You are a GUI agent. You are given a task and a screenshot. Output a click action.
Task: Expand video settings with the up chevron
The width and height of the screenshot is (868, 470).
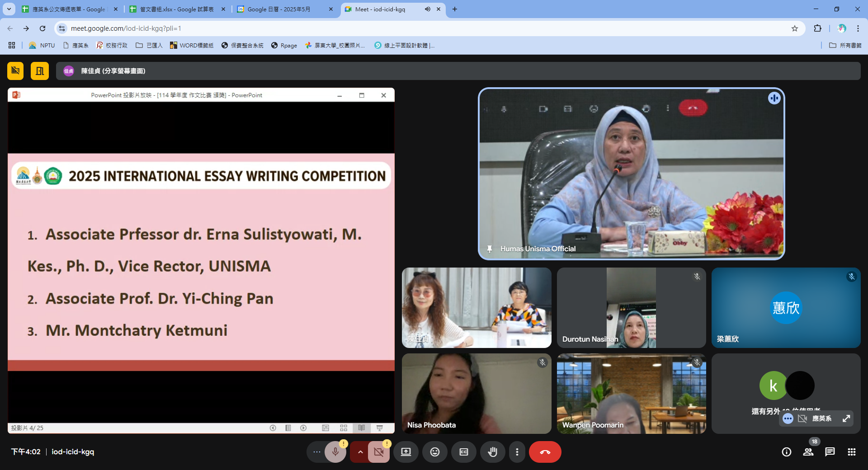(x=360, y=452)
